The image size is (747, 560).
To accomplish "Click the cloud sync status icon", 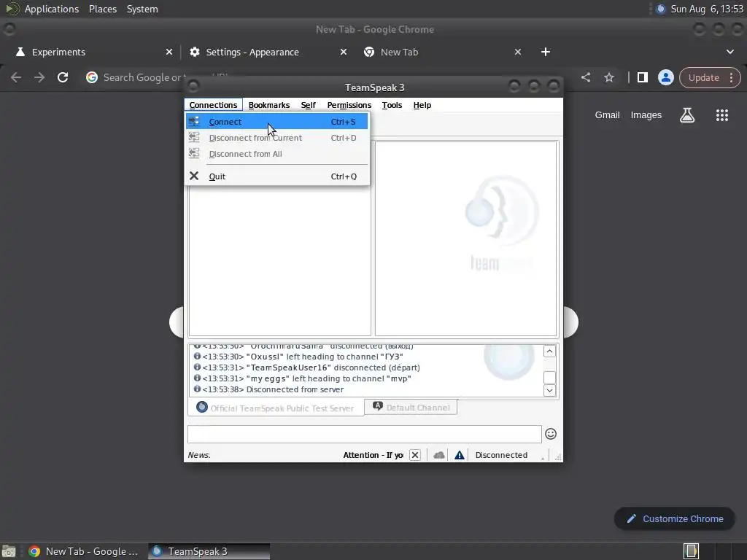I will click(438, 455).
